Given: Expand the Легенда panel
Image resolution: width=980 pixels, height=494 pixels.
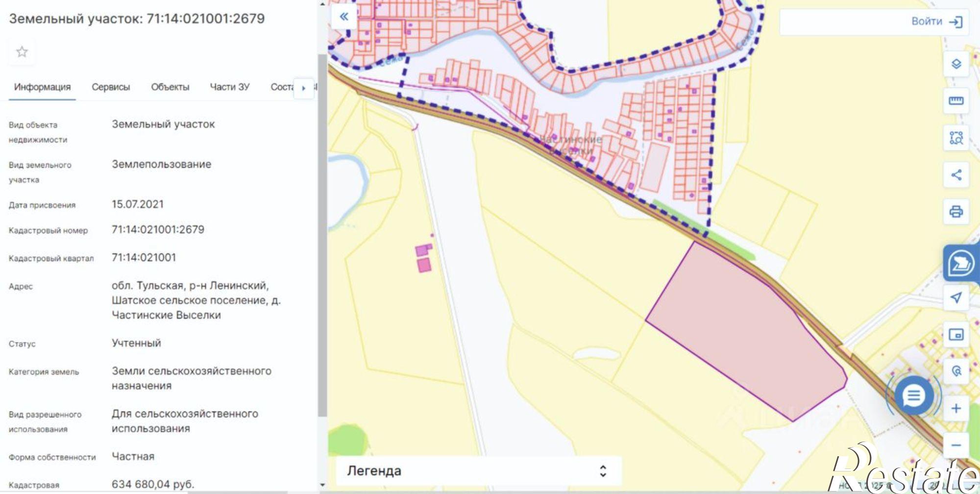Looking at the screenshot, I should 604,471.
